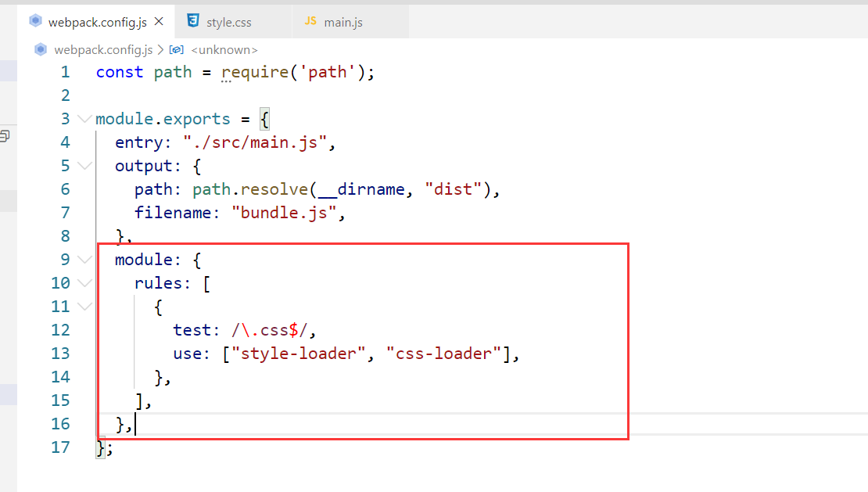Switch to the style.css tab
868x492 pixels.
(233, 22)
